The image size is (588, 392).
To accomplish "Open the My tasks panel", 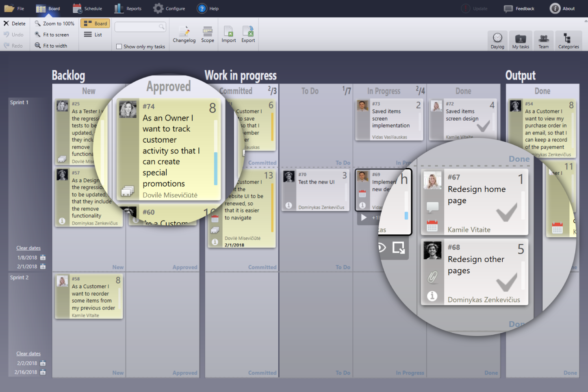I will 521,41.
